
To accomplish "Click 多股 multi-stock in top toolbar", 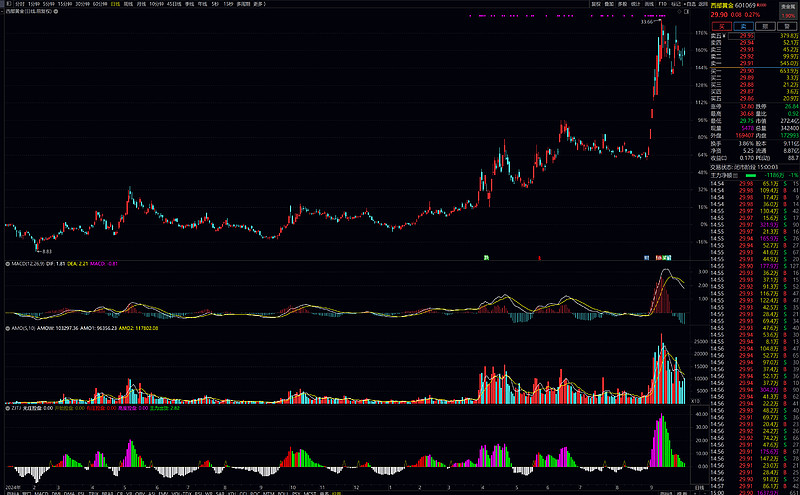I will (622, 4).
